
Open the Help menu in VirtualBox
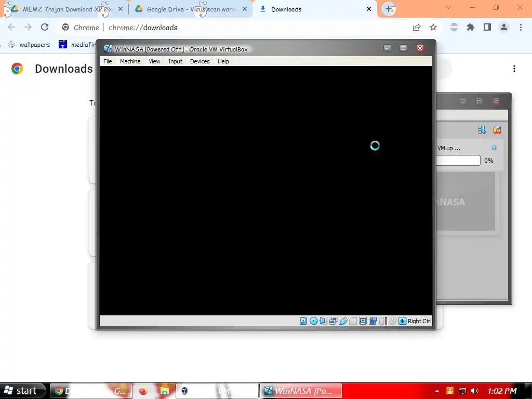click(223, 61)
